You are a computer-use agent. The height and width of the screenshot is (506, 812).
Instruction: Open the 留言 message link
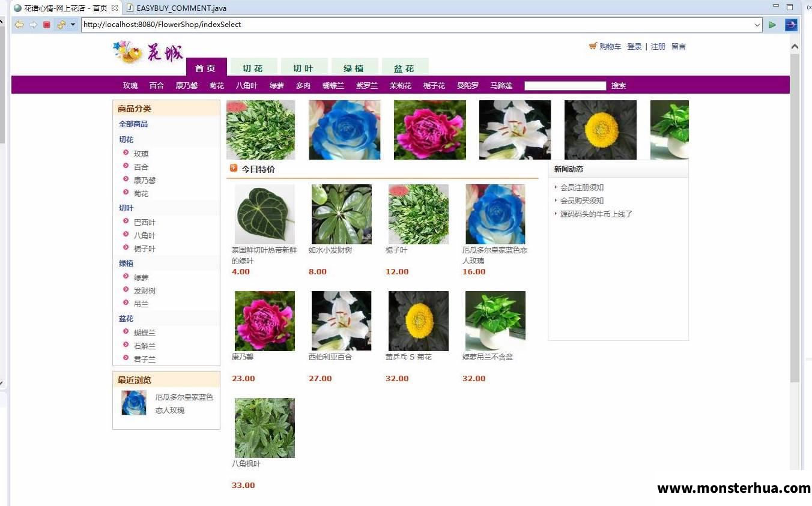[678, 46]
